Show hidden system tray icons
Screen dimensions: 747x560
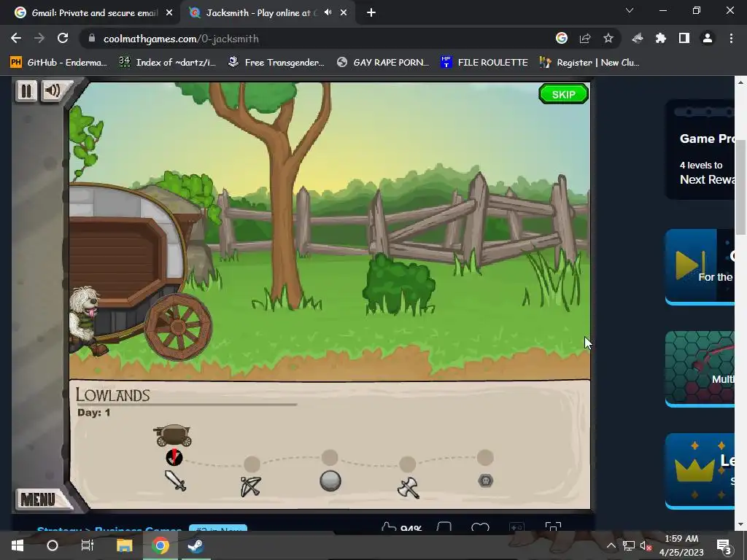tap(611, 545)
